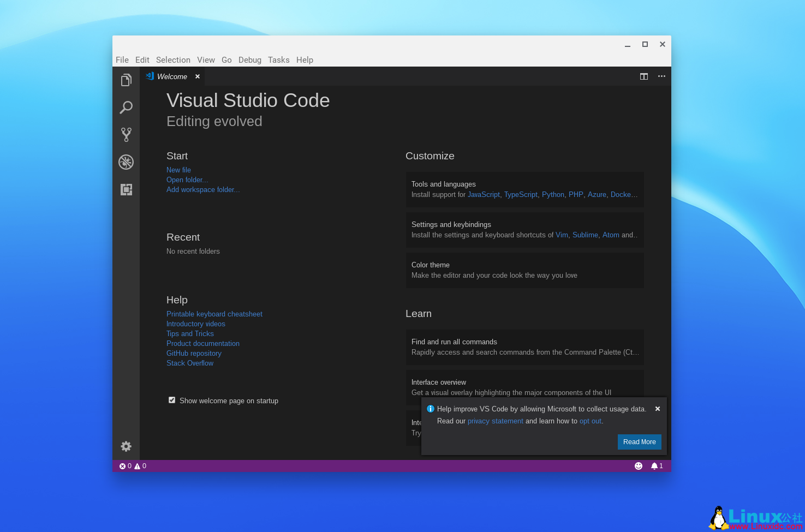
Task: Open the Search view icon
Action: 126,107
